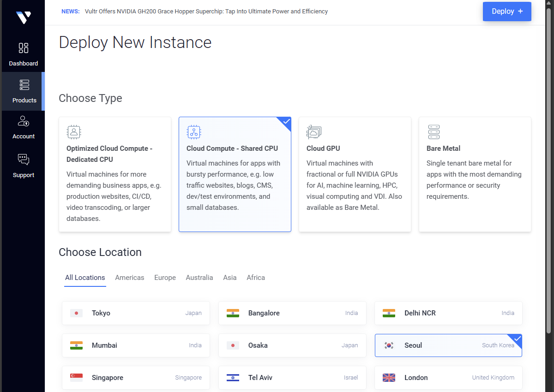Click the Cloud Compute Shared CPU icon
The image size is (554, 392).
(x=194, y=132)
